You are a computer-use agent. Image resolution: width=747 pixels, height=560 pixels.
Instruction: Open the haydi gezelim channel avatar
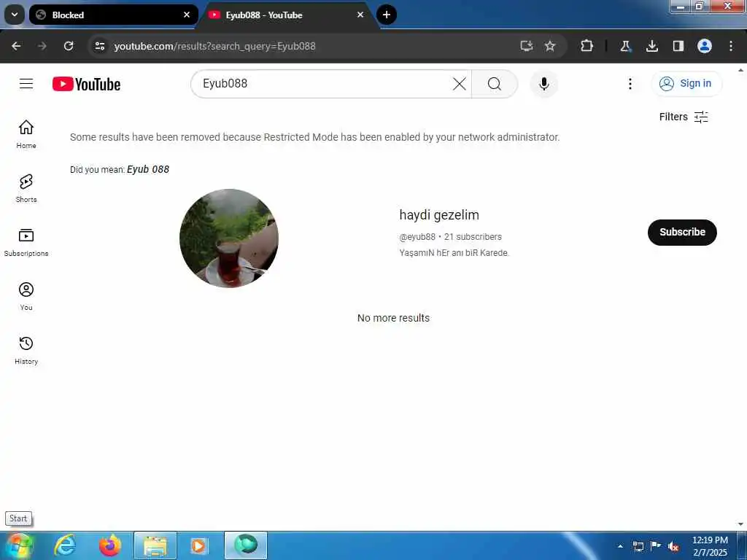pos(229,238)
